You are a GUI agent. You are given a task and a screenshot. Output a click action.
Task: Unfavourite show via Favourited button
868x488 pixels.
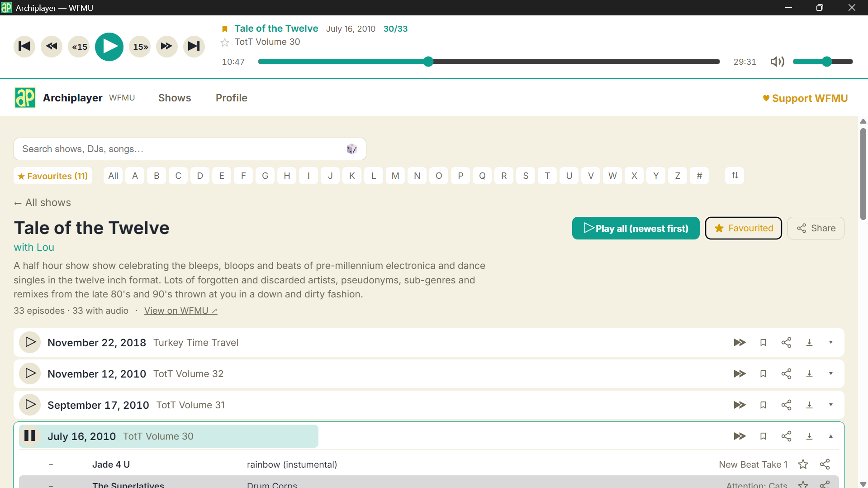click(744, 228)
